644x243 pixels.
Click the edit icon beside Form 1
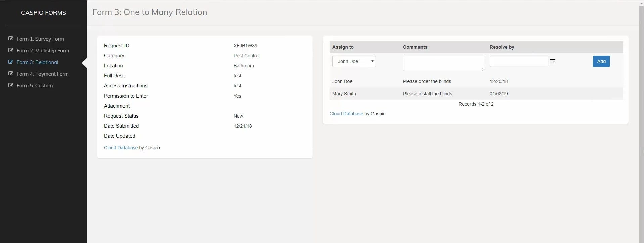(x=11, y=39)
